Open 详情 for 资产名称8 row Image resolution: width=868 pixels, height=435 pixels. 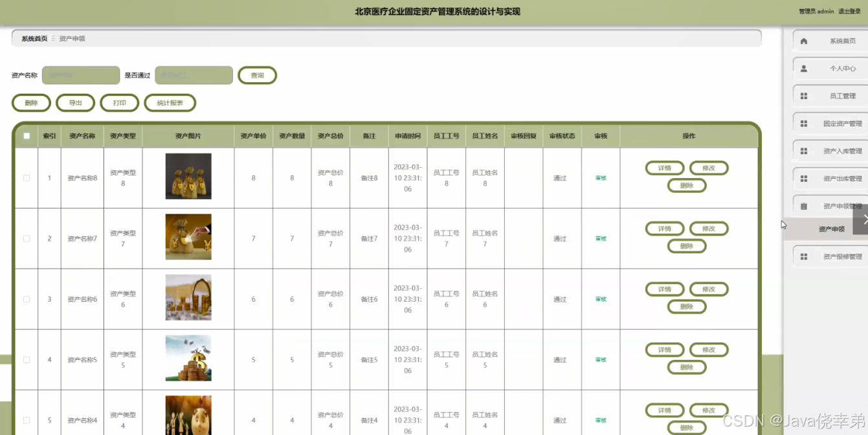coord(665,168)
